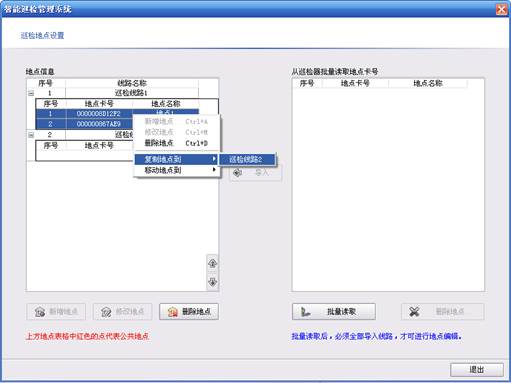
Task: Choose 删除地点 Ctrl+D from context menu
Action: coord(176,143)
